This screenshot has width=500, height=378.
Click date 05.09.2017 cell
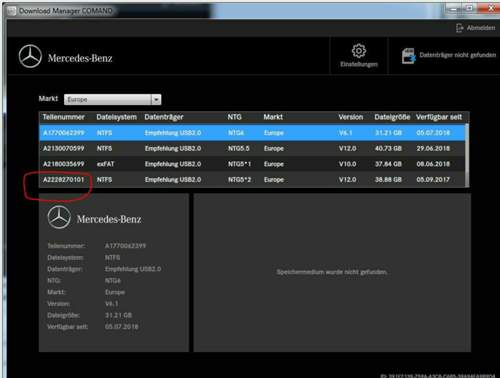(433, 180)
